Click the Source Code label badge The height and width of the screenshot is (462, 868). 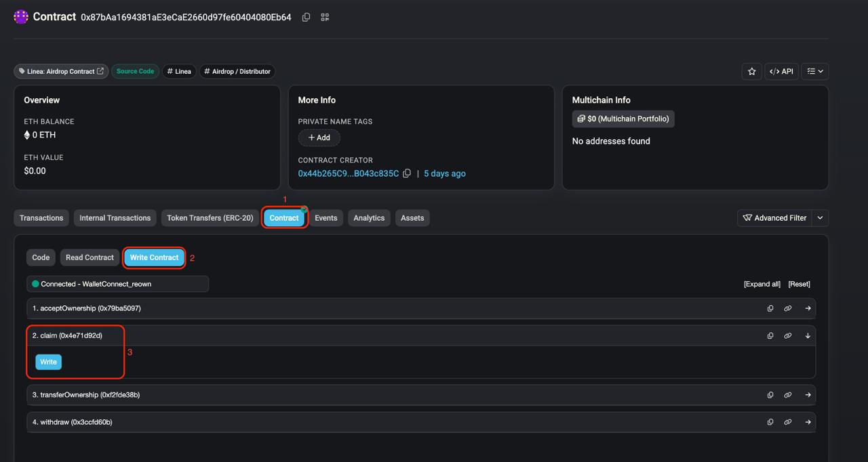[135, 71]
